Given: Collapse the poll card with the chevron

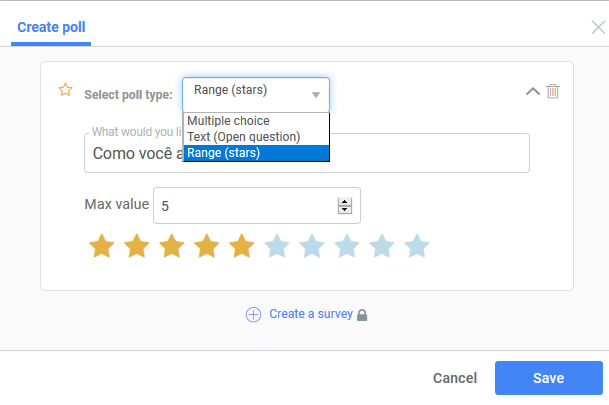Looking at the screenshot, I should [x=532, y=91].
